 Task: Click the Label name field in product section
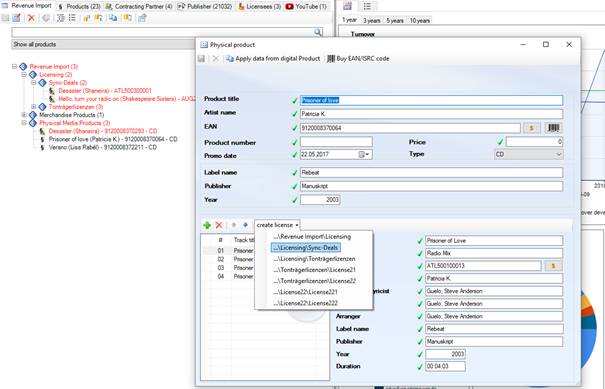(x=431, y=173)
